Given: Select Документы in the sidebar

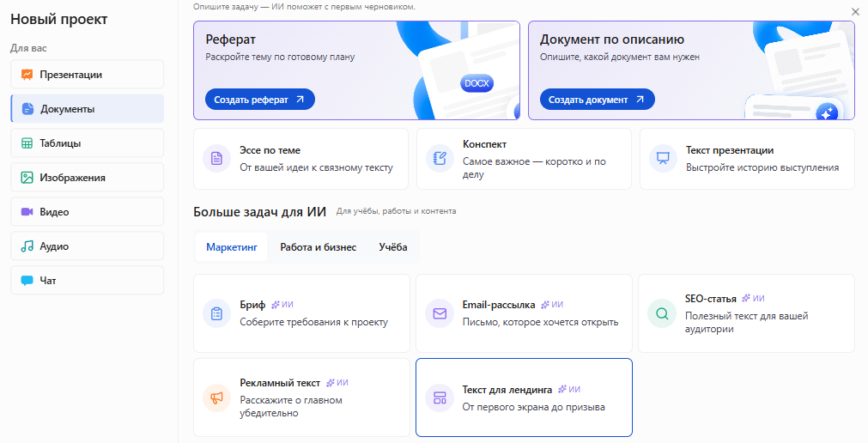Looking at the screenshot, I should click(x=87, y=108).
